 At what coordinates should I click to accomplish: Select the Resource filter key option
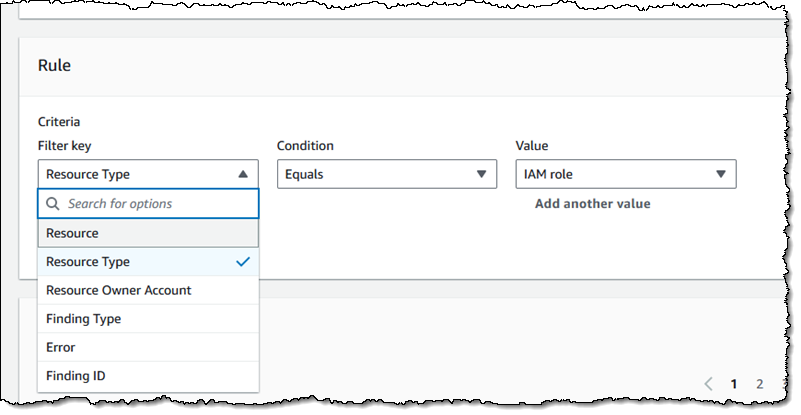pyautogui.click(x=148, y=233)
